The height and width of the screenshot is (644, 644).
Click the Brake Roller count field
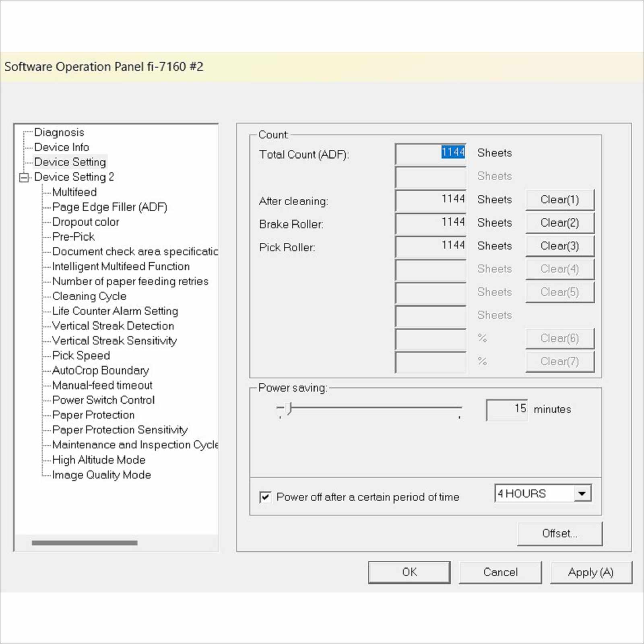tap(431, 224)
